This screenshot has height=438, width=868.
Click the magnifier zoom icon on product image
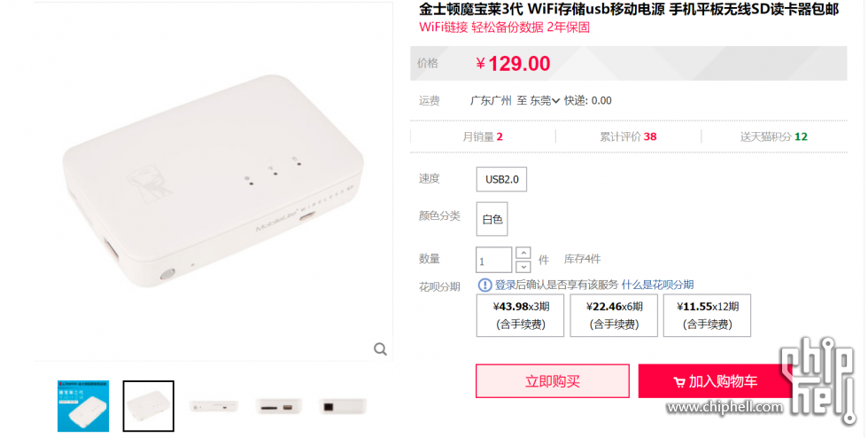coord(380,348)
